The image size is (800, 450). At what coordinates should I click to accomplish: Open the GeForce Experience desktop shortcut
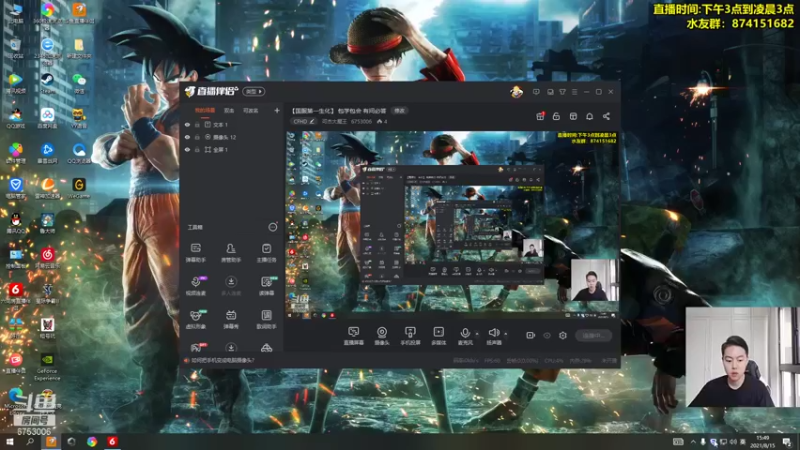47,367
